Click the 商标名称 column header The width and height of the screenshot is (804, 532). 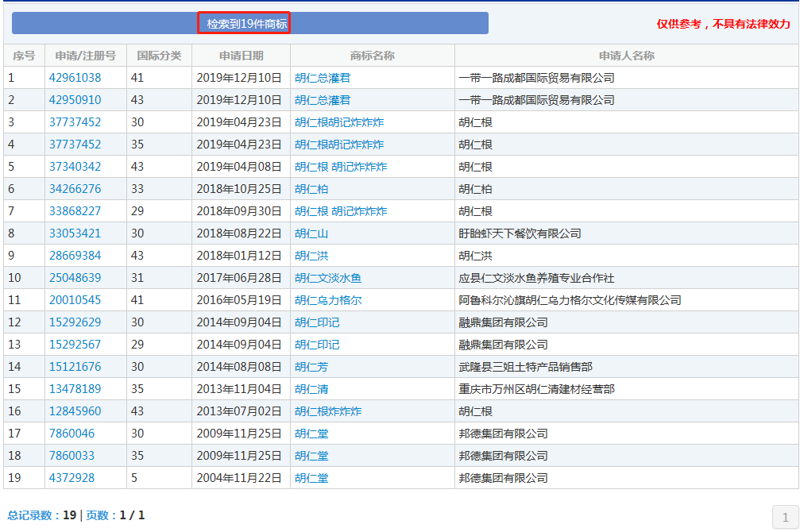[x=372, y=56]
